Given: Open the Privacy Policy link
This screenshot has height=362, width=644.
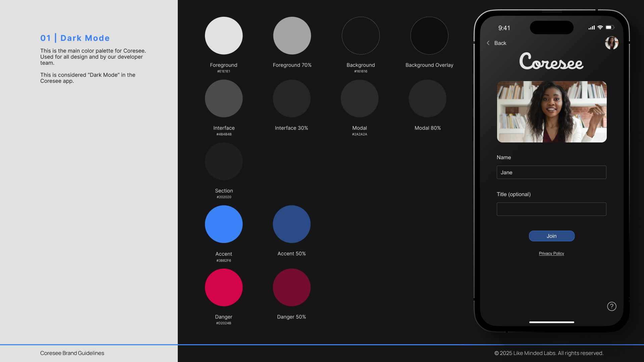Looking at the screenshot, I should tap(551, 253).
